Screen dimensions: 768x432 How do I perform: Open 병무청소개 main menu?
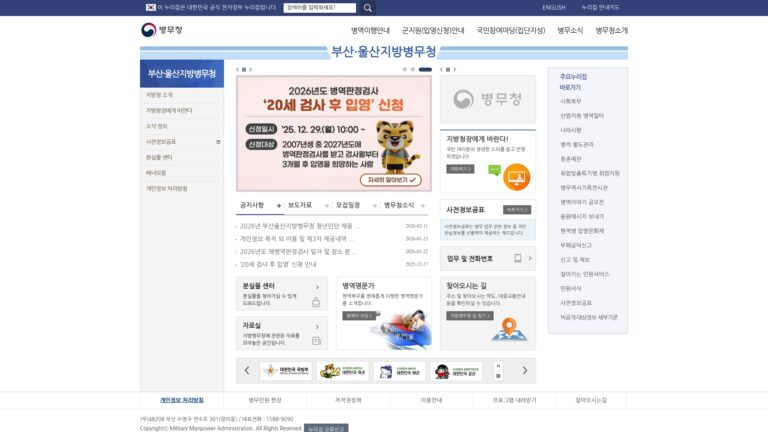point(612,30)
